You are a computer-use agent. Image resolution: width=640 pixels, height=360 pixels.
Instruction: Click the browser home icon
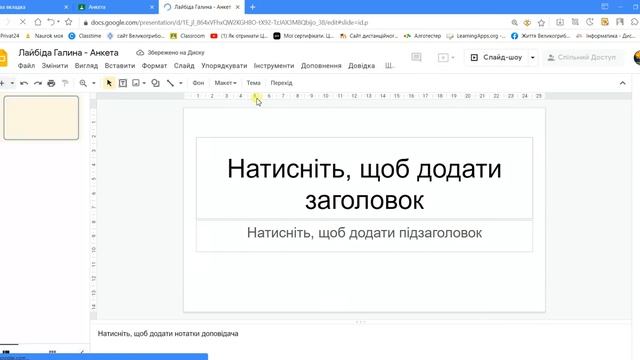38,22
